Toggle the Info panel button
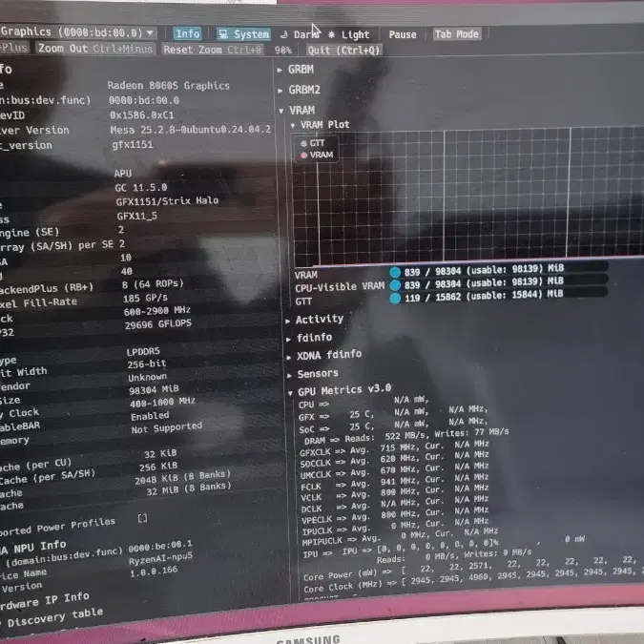The width and height of the screenshot is (644, 644). (188, 33)
